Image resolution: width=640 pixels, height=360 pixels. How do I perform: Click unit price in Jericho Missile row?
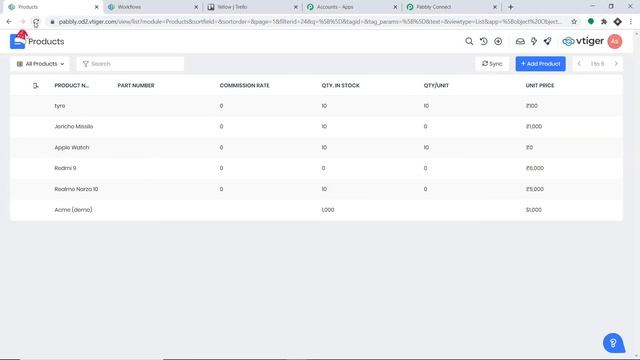534,127
